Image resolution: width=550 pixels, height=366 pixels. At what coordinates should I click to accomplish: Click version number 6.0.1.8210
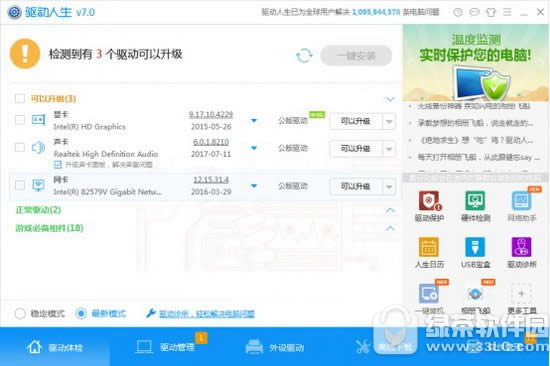tap(211, 142)
